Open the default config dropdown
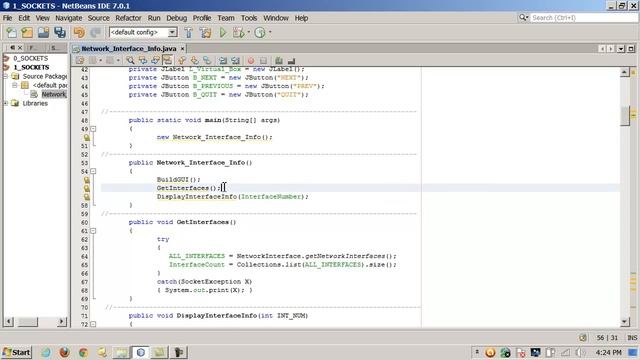The width and height of the screenshot is (640, 360). pyautogui.click(x=173, y=32)
